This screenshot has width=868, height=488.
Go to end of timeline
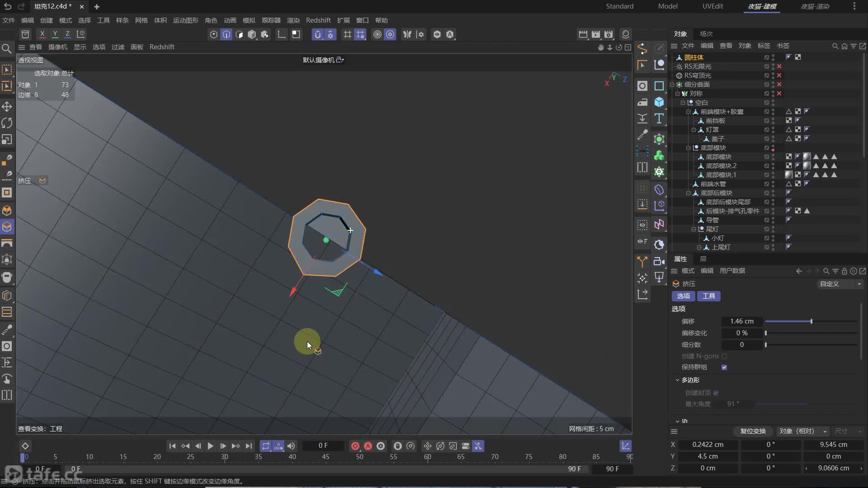(249, 446)
